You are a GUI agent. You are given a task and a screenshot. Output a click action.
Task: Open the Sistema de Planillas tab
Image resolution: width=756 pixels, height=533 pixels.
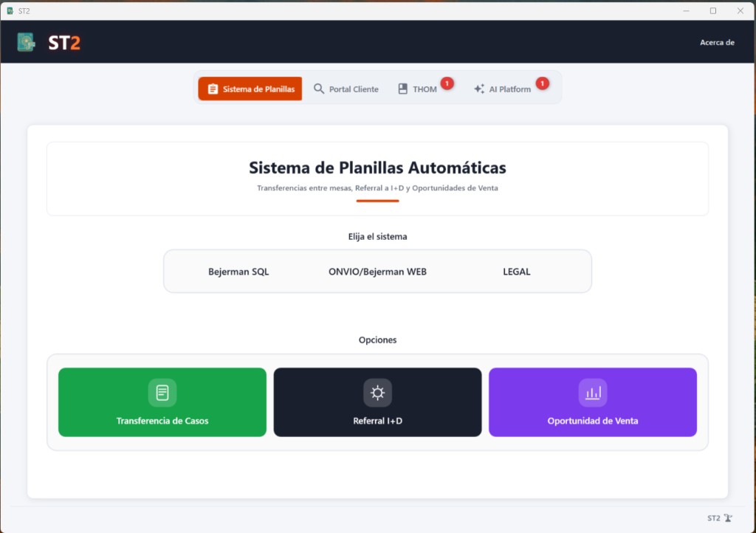tap(250, 89)
